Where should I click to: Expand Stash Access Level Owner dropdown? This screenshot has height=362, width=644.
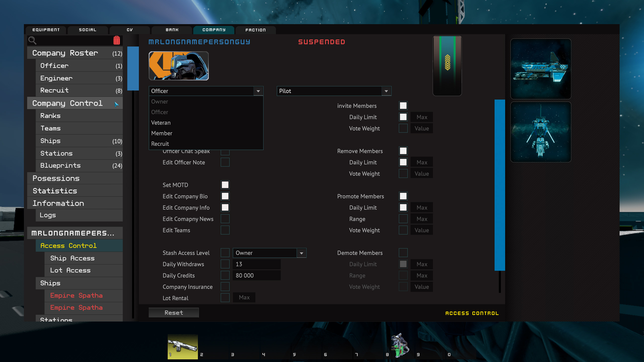pos(269,253)
